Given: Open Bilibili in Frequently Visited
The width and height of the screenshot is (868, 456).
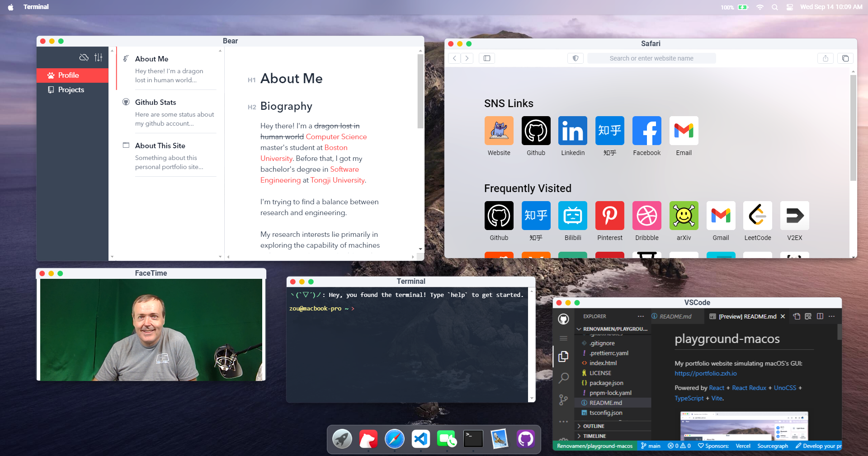Looking at the screenshot, I should [573, 216].
